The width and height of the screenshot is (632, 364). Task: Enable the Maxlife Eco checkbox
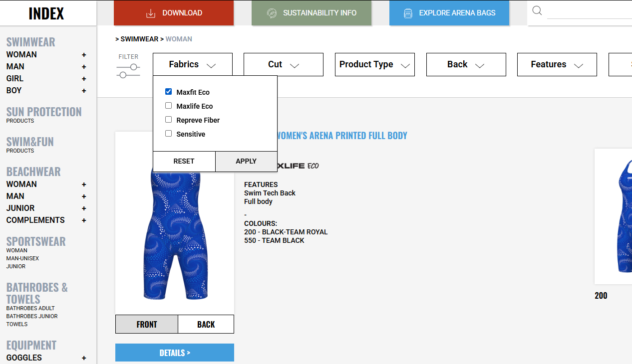(x=169, y=106)
